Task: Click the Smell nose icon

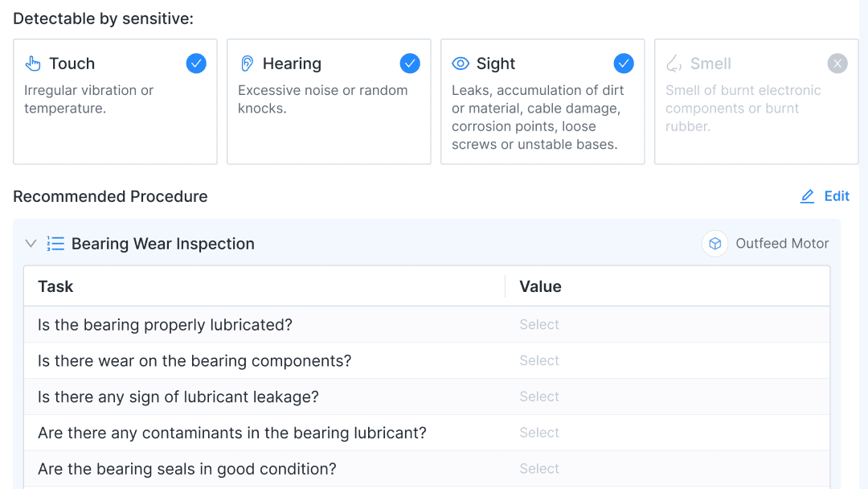Action: 674,64
